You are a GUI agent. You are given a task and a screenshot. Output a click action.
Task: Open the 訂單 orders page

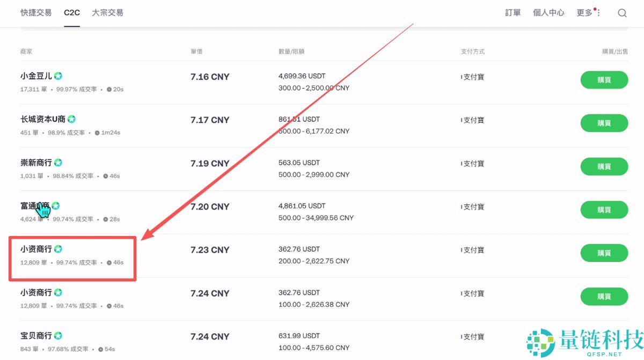pos(513,13)
